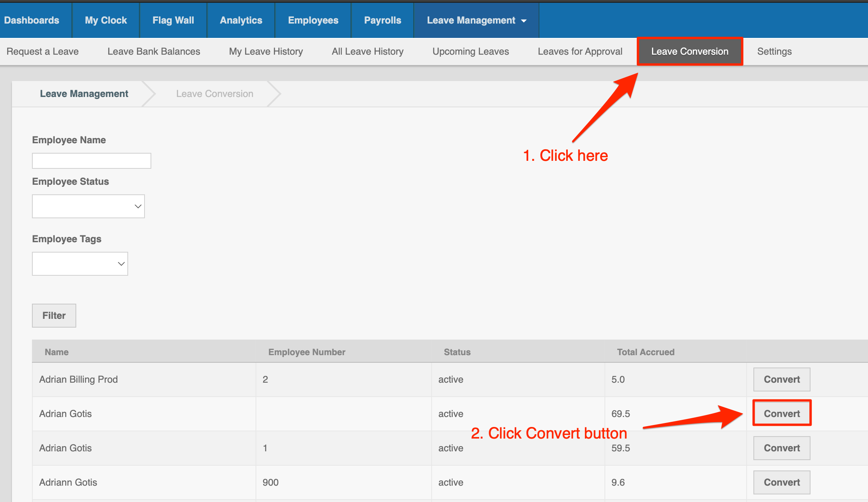This screenshot has height=502, width=868.
Task: Click Convert for Adrian Gotis employee number 1
Action: [x=781, y=448]
